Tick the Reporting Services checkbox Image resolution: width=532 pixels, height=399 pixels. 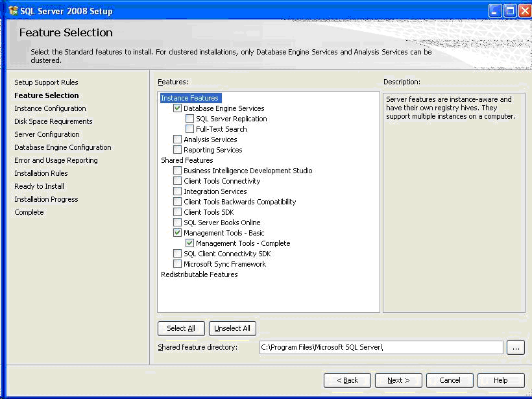pos(177,150)
